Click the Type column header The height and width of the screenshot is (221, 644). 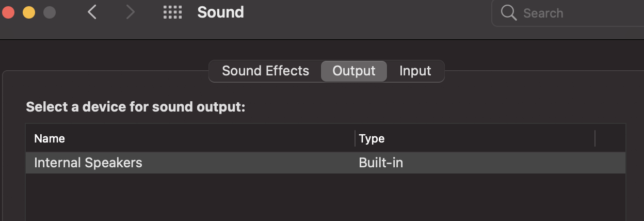(x=372, y=138)
